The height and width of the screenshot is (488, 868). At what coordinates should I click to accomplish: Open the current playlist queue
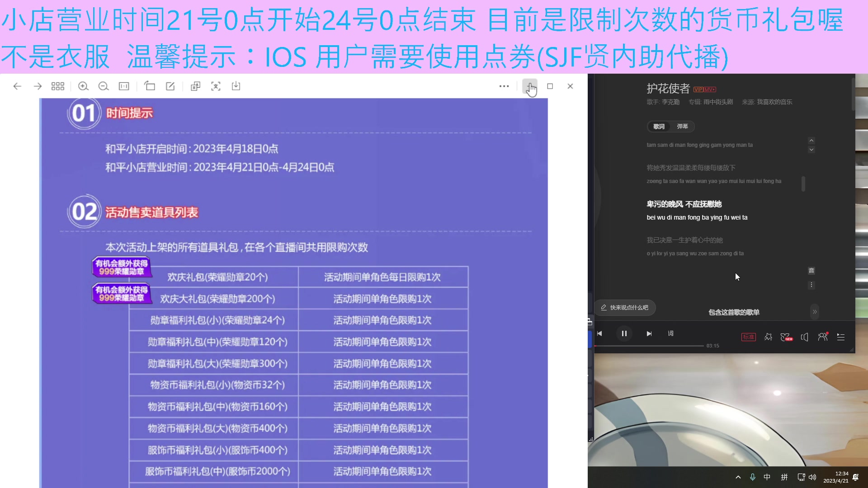tap(841, 337)
